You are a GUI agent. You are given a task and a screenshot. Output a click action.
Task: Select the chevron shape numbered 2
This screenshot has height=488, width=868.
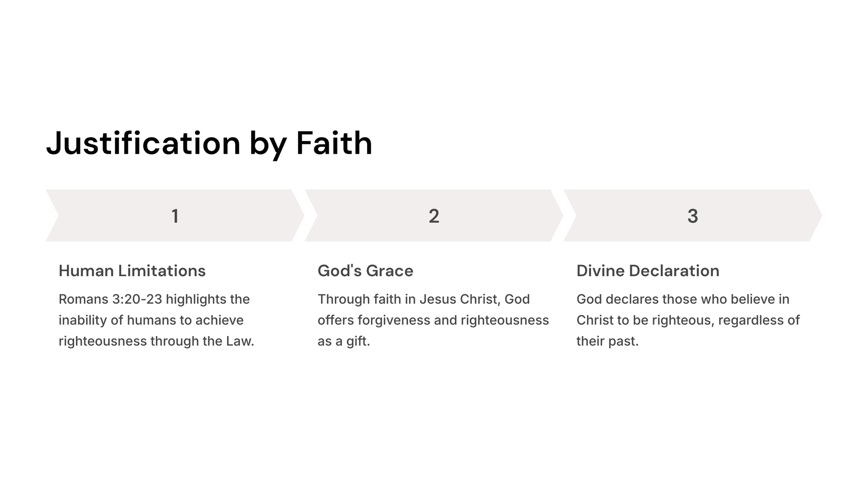click(x=434, y=216)
